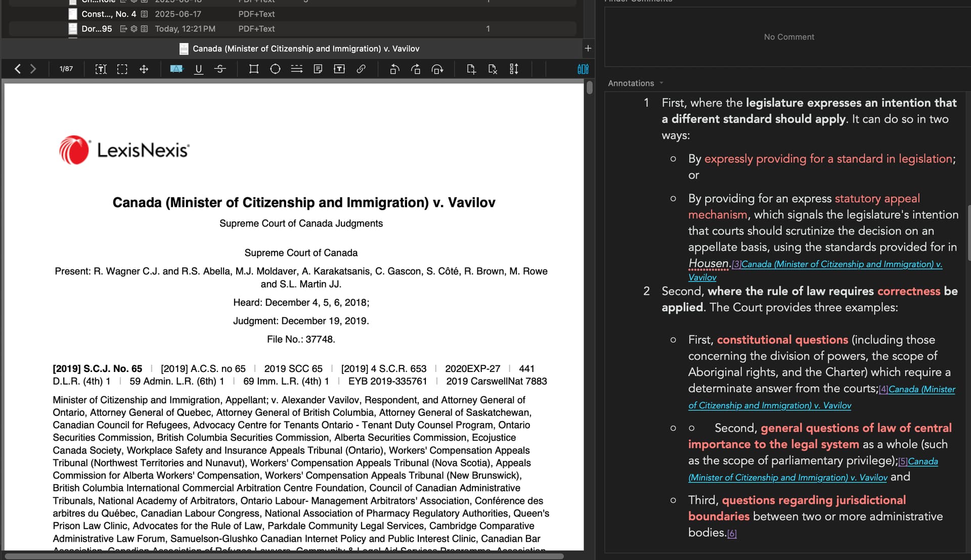Image resolution: width=971 pixels, height=560 pixels.
Task: Go to previous page arrow
Action: [x=18, y=69]
